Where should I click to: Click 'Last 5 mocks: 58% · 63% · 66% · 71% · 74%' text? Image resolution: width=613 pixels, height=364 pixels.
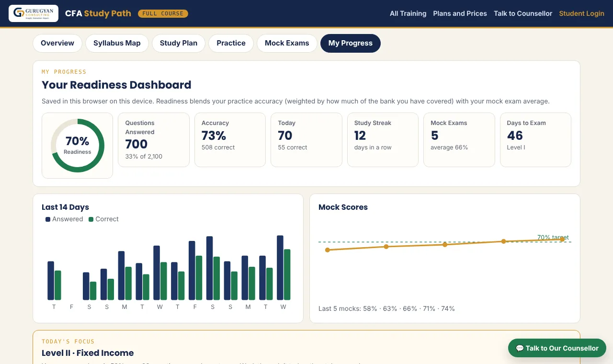[386, 308]
